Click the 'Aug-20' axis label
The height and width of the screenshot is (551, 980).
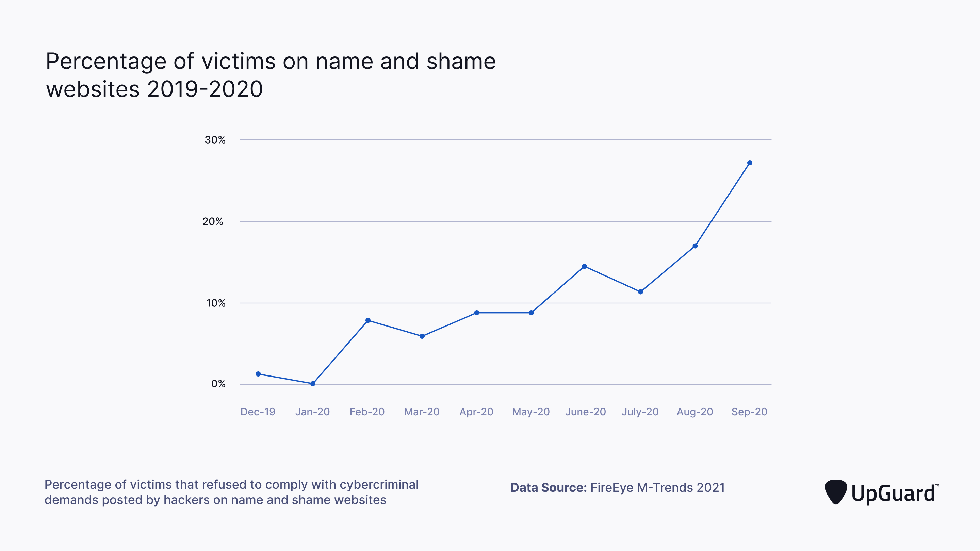click(x=695, y=412)
